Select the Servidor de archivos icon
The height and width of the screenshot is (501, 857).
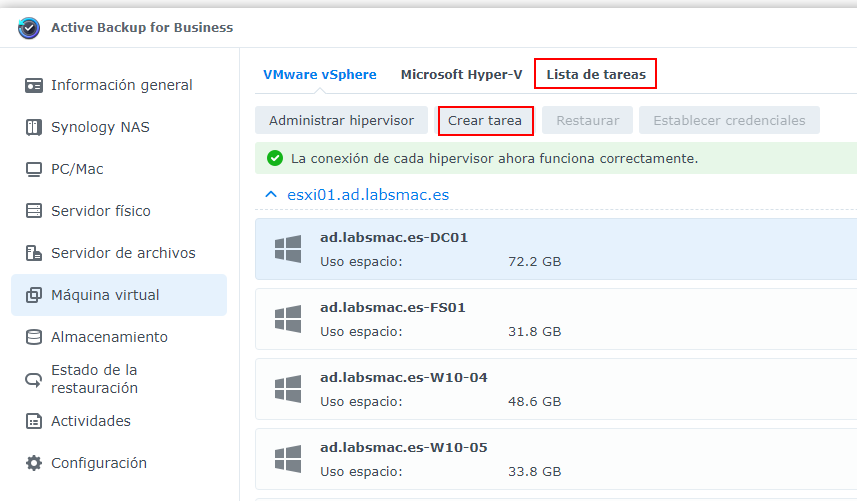pyautogui.click(x=34, y=253)
